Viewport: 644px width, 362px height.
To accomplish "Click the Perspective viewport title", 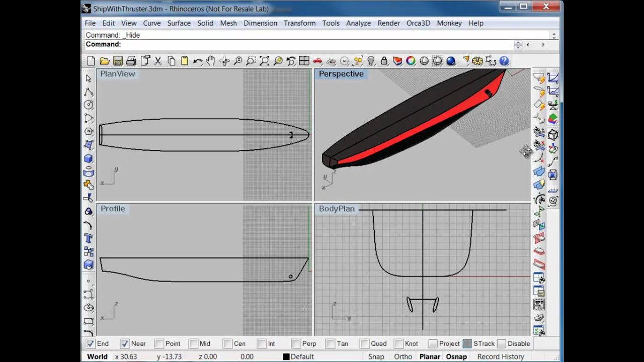I will [x=341, y=74].
